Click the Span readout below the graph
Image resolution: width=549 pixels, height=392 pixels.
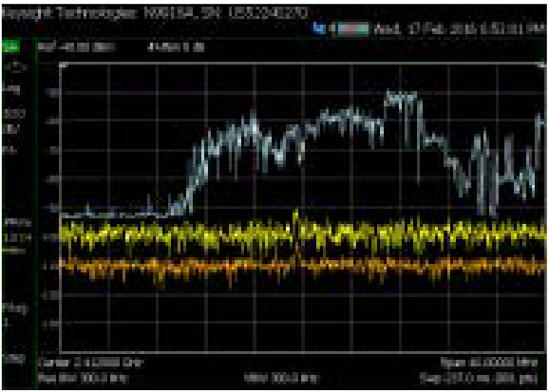click(489, 363)
